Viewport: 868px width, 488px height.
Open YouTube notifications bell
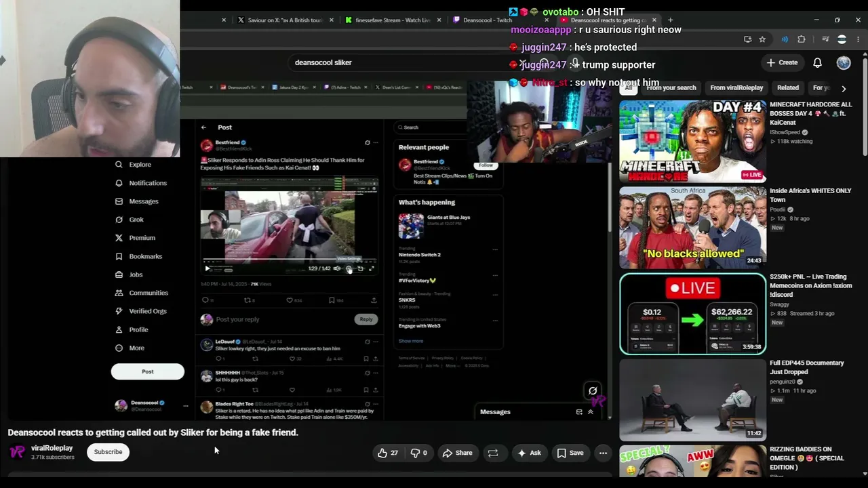point(818,62)
